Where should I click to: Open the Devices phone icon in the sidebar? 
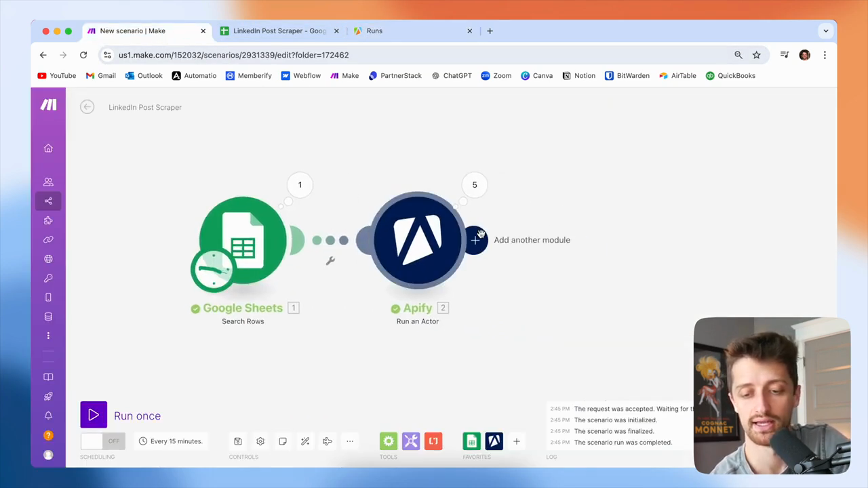coord(48,298)
